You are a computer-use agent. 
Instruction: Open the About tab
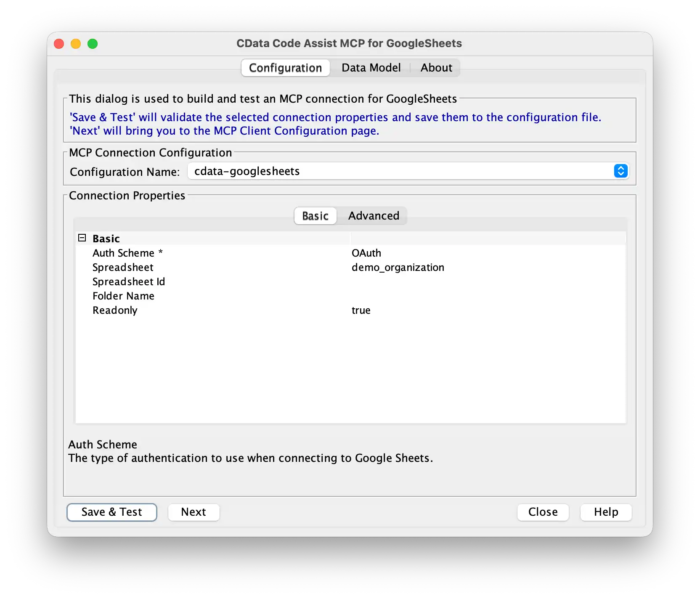pyautogui.click(x=436, y=67)
